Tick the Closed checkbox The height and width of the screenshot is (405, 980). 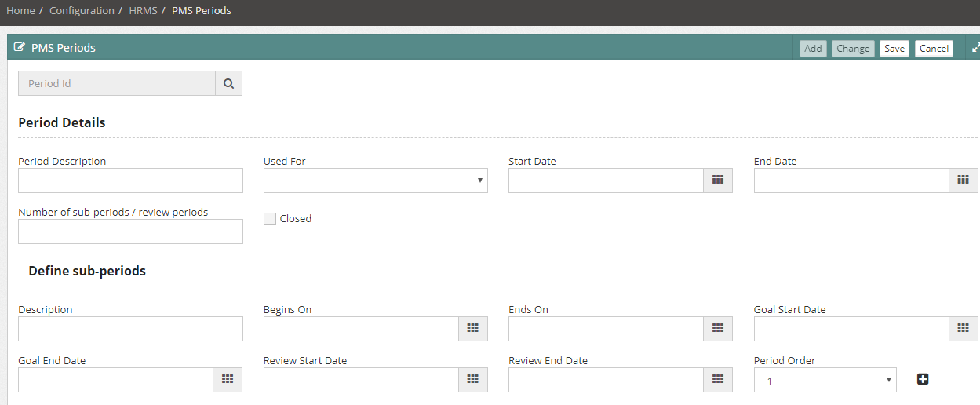tap(270, 219)
